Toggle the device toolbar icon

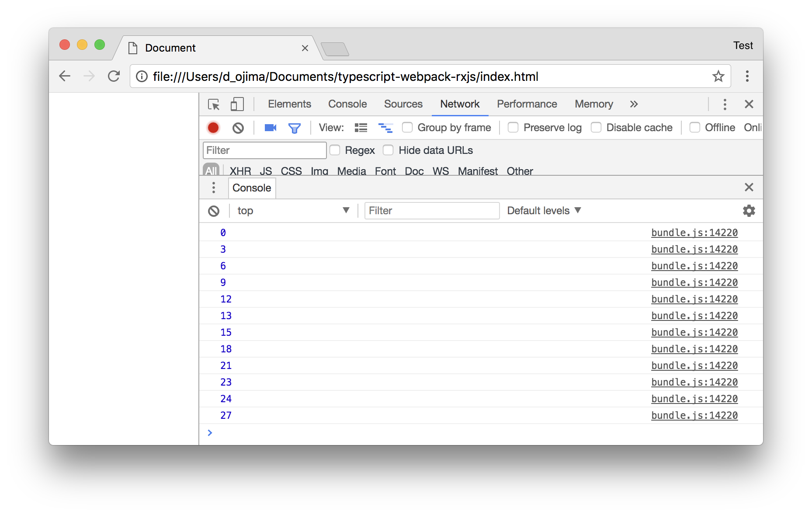pos(237,104)
